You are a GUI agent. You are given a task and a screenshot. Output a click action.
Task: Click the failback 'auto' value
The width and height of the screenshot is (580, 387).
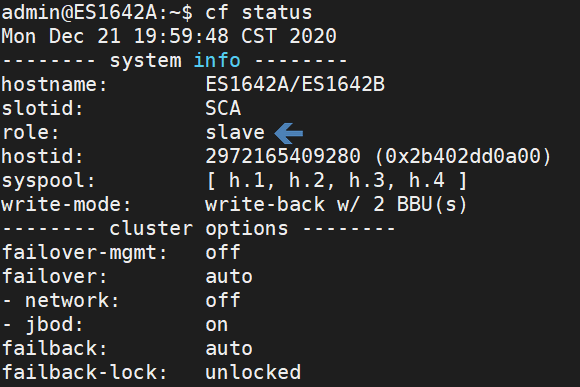click(x=229, y=349)
